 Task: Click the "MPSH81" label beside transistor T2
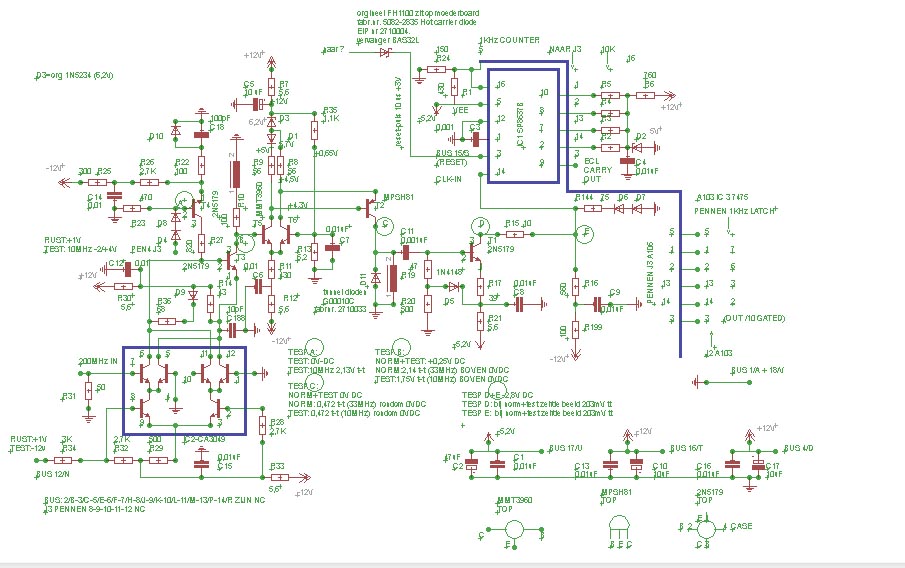[x=398, y=197]
